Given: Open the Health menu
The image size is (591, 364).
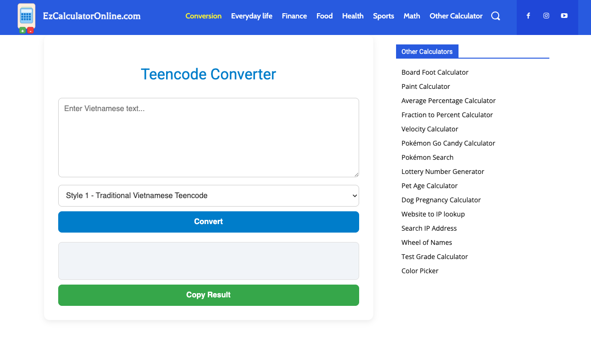Looking at the screenshot, I should tap(353, 16).
